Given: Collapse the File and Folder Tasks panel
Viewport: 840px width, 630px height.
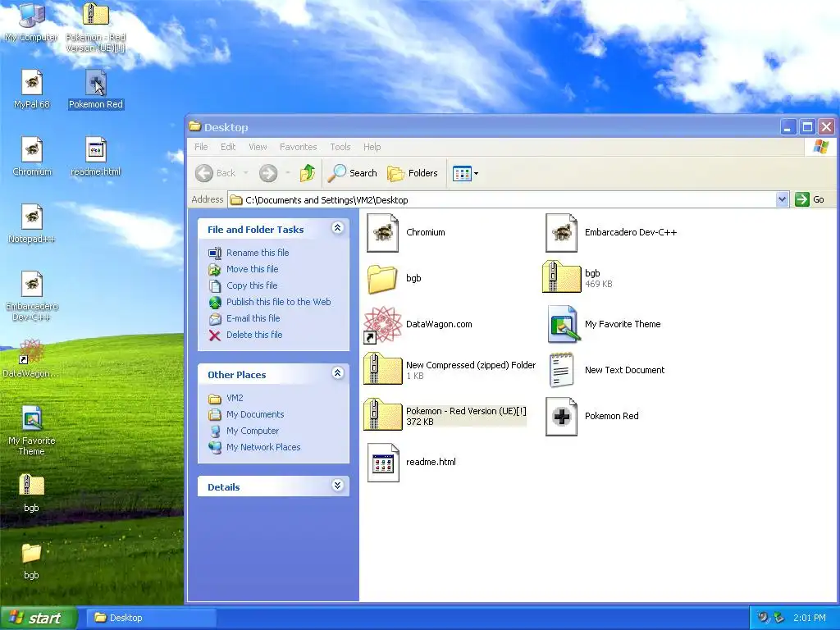Looking at the screenshot, I should pyautogui.click(x=337, y=228).
